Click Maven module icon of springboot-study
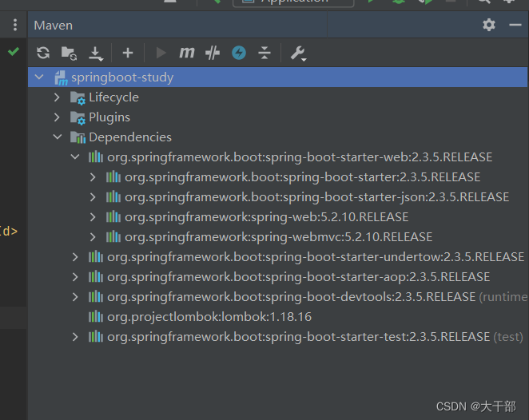The height and width of the screenshot is (420, 529). tap(61, 78)
